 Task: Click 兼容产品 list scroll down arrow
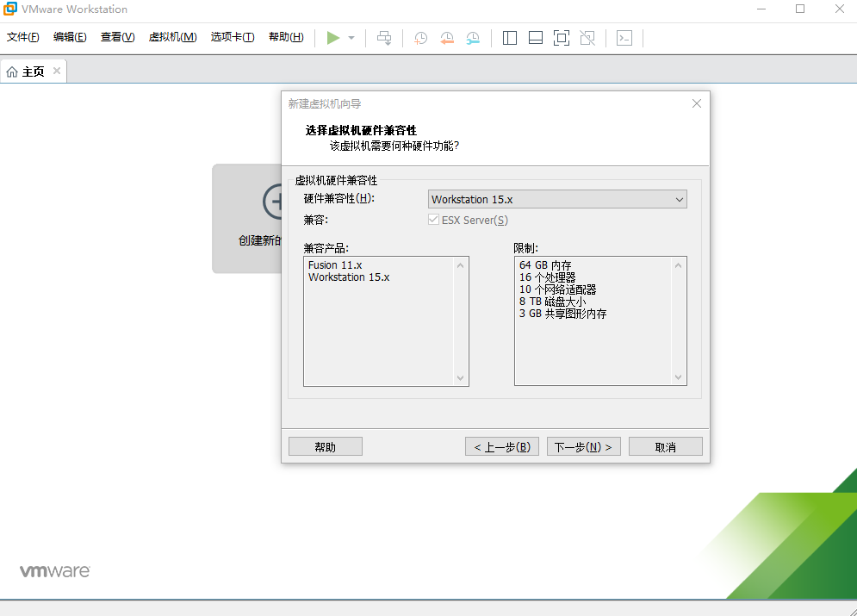tap(460, 377)
